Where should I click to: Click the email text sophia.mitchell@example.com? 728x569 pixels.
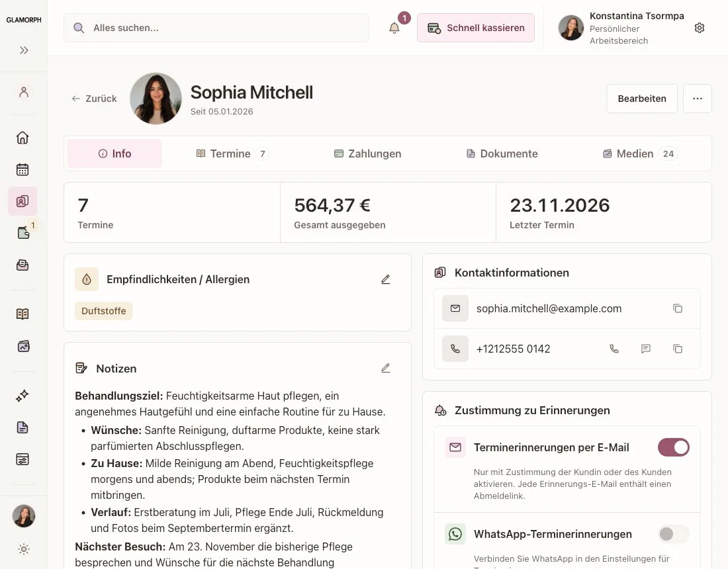coord(549,308)
